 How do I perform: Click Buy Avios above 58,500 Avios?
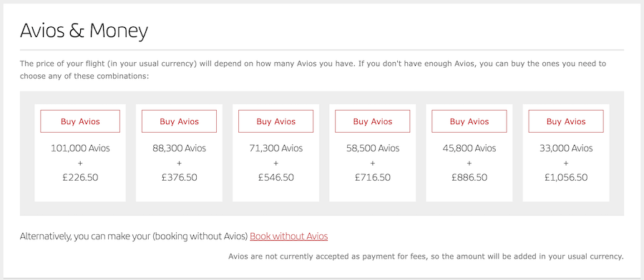[373, 121]
